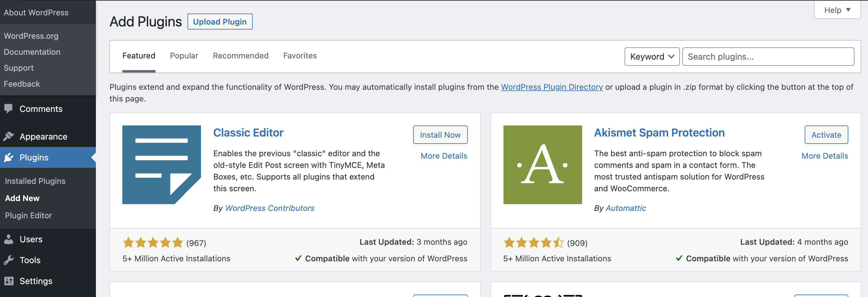This screenshot has width=868, height=297.
Task: Open the Keyword search type dropdown
Action: coord(652,57)
